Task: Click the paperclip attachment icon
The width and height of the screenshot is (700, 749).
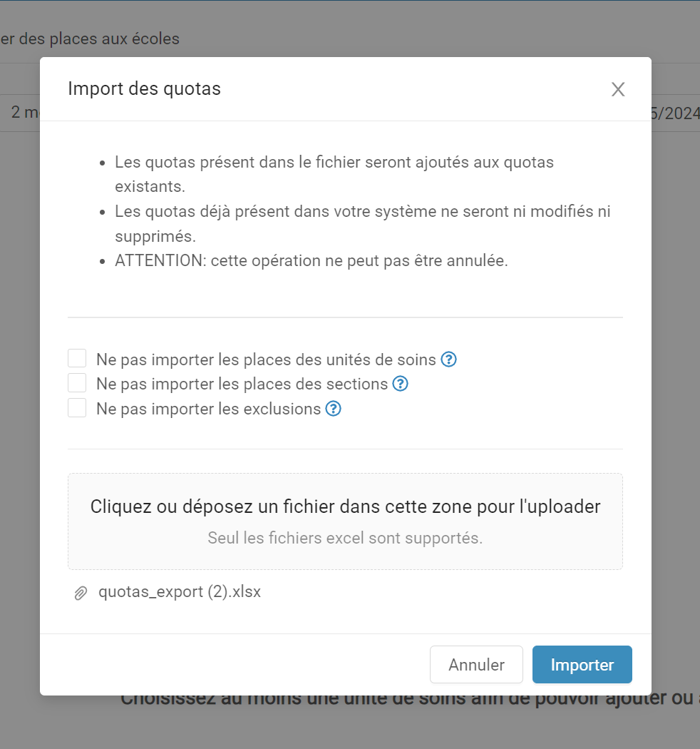Action: [x=81, y=593]
